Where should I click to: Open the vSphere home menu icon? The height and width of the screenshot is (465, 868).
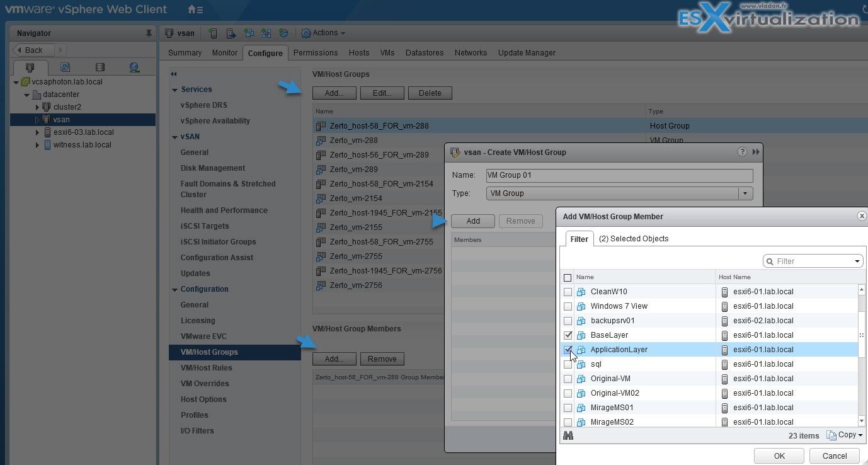(x=195, y=9)
